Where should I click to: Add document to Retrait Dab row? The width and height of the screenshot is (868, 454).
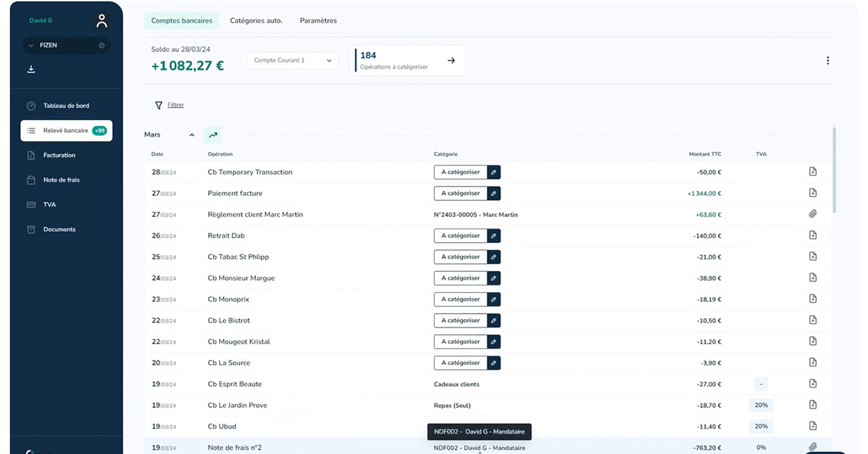[812, 236]
